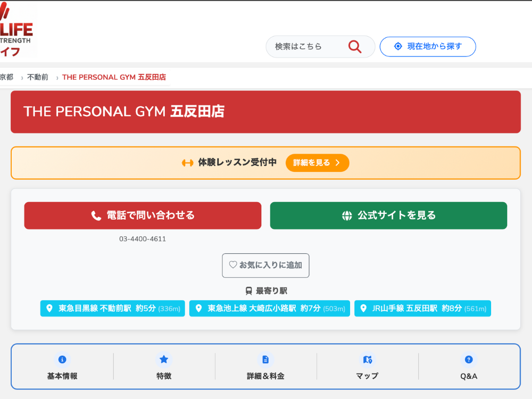The width and height of the screenshot is (532, 399).
Task: Click THE PERSONAL GYM 五反田店 heading banner
Action: tap(265, 112)
